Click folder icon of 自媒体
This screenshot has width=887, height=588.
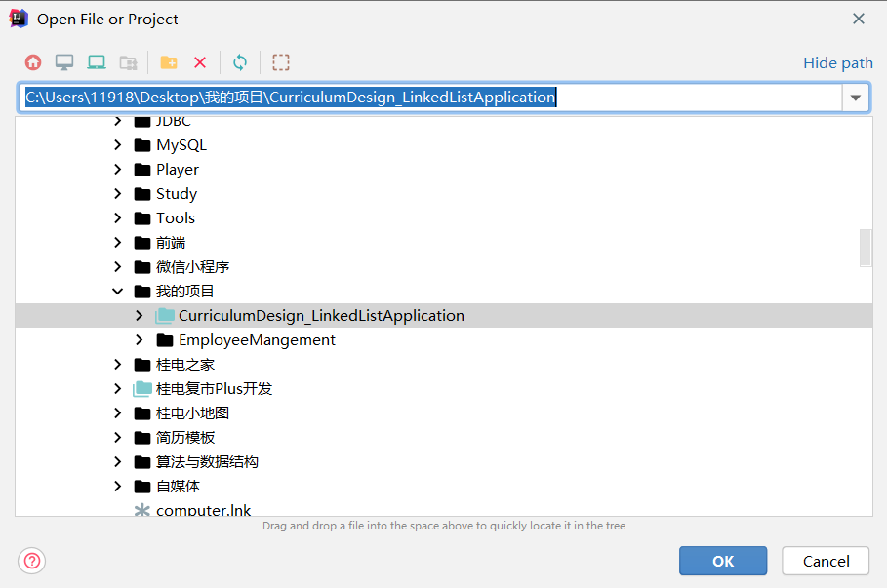(x=142, y=486)
